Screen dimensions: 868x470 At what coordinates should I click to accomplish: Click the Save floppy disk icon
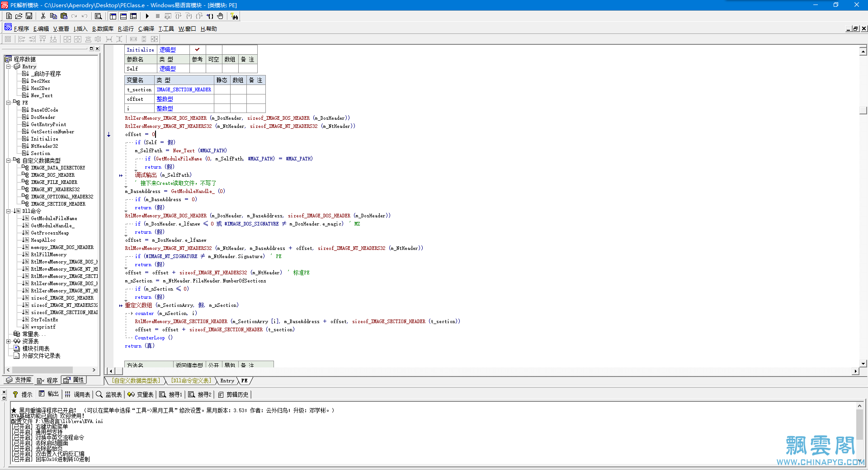point(29,16)
